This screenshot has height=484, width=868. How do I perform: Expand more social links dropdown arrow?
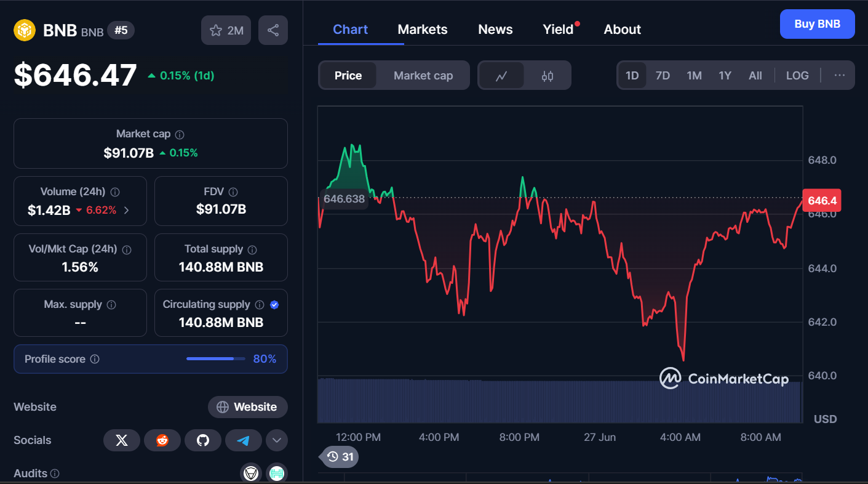(277, 440)
